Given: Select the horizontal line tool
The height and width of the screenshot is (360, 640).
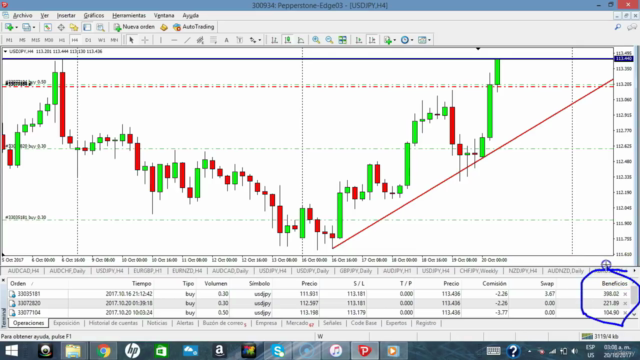Looking at the screenshot, I should (174, 40).
